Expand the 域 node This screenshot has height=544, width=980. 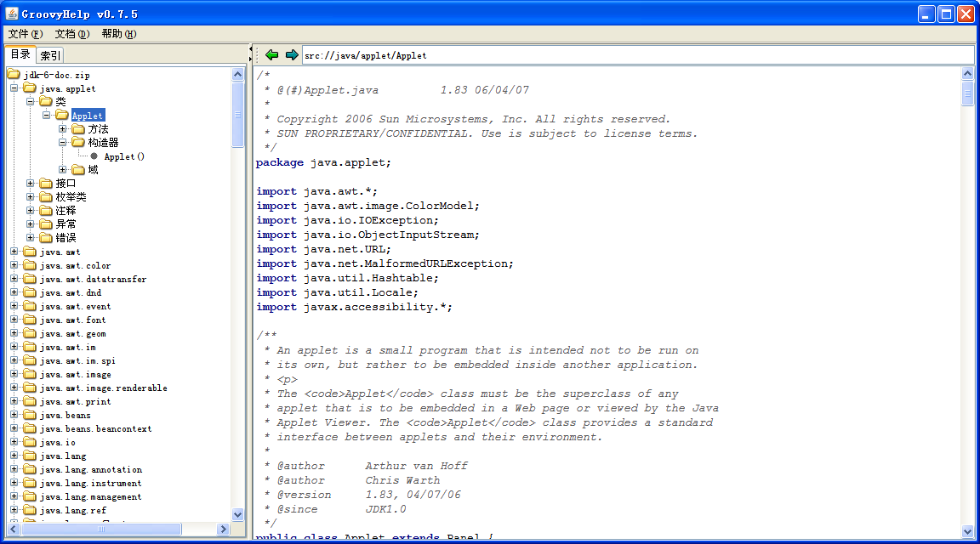62,169
